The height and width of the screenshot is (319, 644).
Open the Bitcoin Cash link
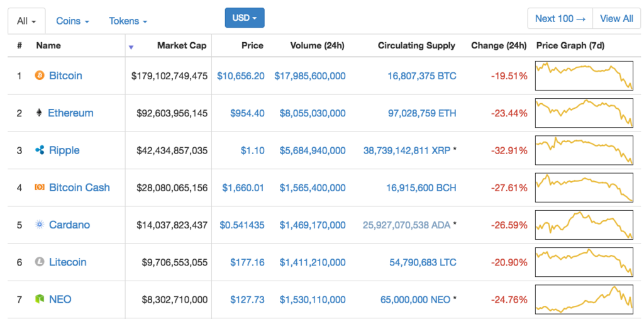point(80,188)
